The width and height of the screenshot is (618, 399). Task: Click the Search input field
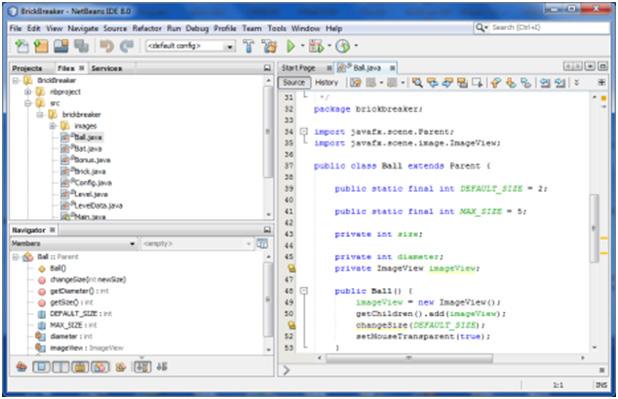(549, 28)
